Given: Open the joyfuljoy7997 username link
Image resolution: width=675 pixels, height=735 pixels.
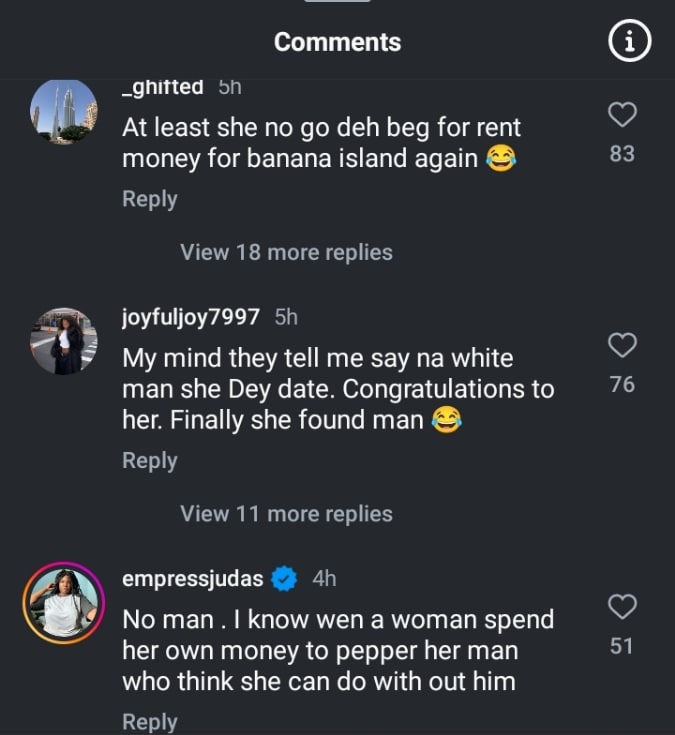Looking at the screenshot, I should click(191, 317).
